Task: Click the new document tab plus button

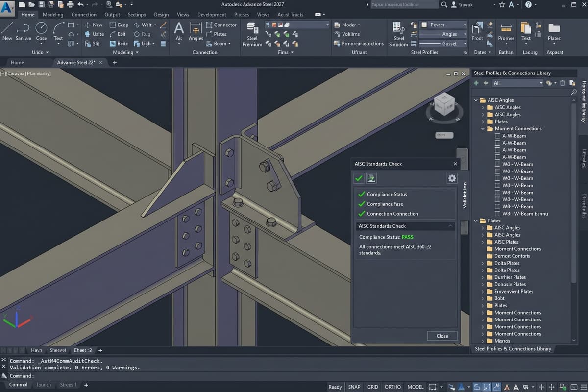Action: click(115, 63)
